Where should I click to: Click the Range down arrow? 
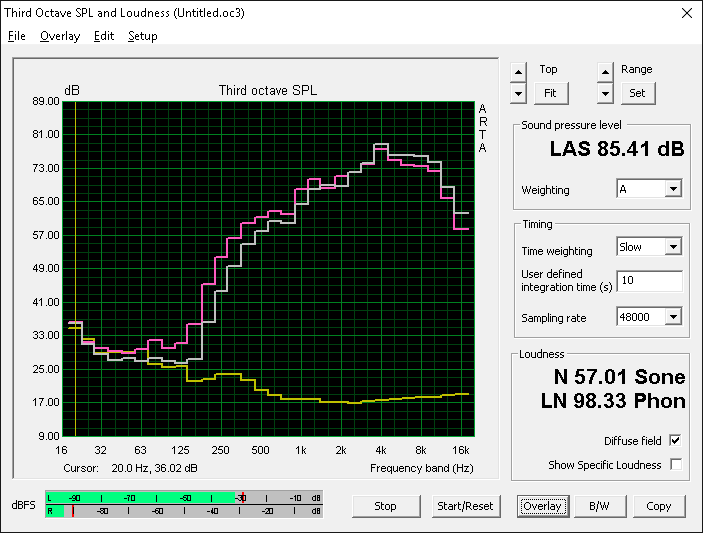[x=605, y=94]
